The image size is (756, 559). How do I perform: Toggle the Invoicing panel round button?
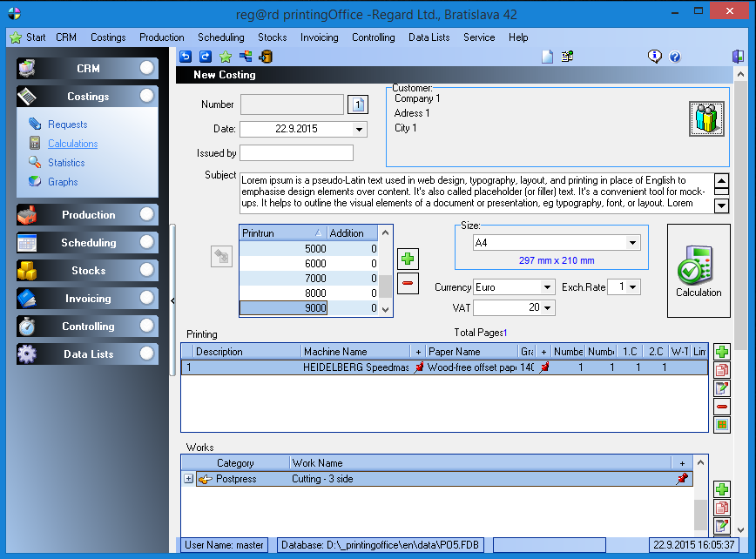click(x=147, y=299)
